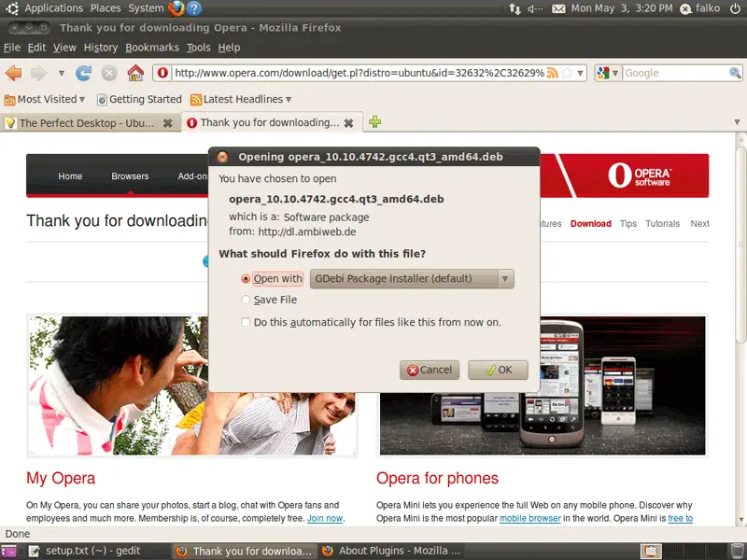Click the stop loading button
The image size is (747, 560).
109,73
